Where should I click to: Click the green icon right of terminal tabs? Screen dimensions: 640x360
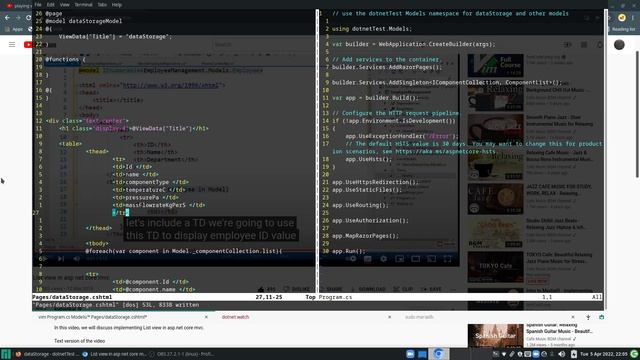pos(602,317)
